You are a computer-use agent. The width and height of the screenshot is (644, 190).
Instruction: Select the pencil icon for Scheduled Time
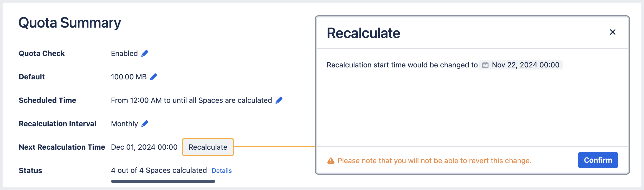(279, 100)
